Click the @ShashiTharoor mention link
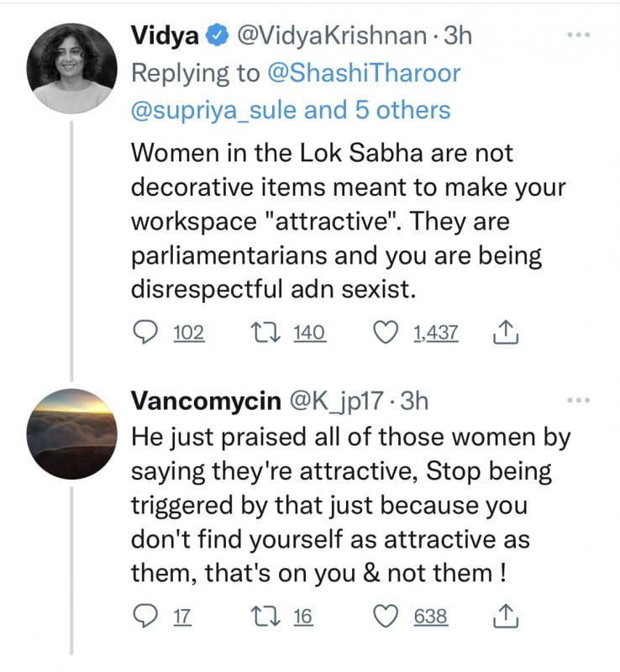 [x=364, y=73]
